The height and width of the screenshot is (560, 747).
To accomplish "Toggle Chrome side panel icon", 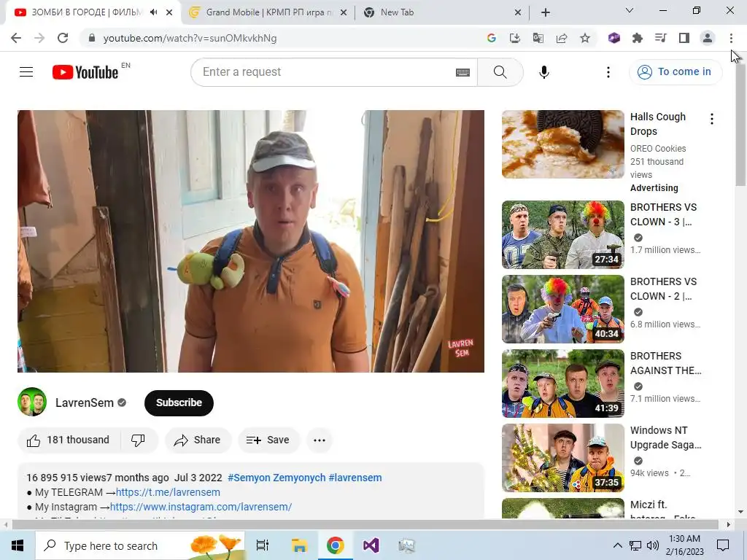I will tap(684, 38).
